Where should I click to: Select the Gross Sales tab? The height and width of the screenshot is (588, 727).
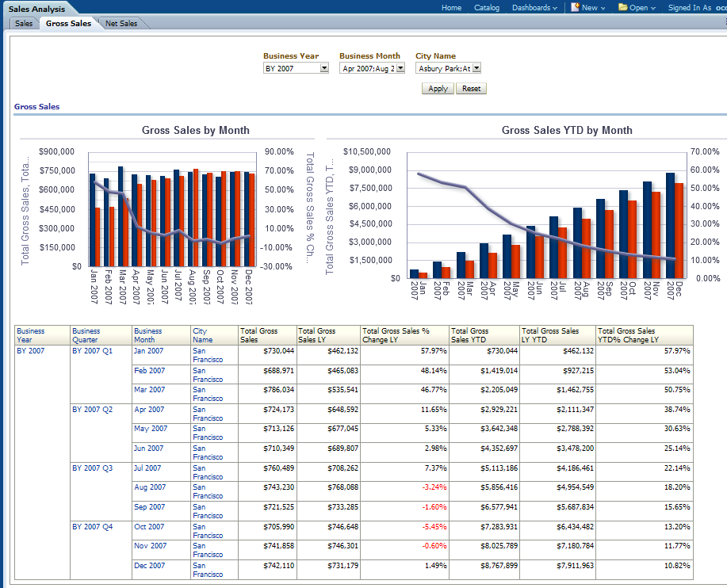[68, 24]
